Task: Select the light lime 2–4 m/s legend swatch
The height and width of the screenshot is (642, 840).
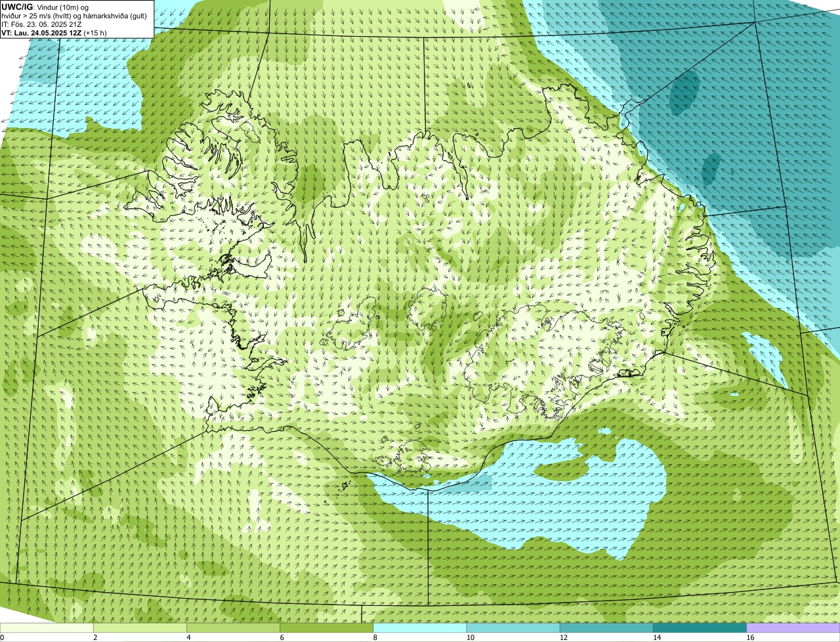Action: point(140,628)
